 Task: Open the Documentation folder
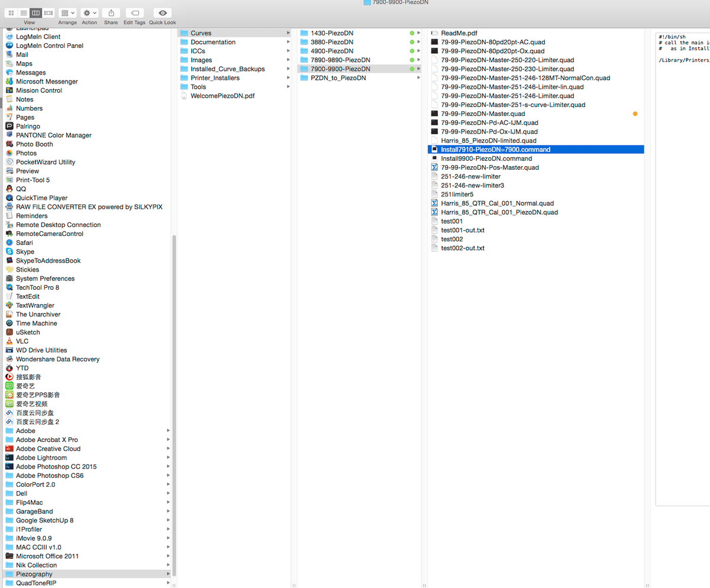tap(212, 42)
